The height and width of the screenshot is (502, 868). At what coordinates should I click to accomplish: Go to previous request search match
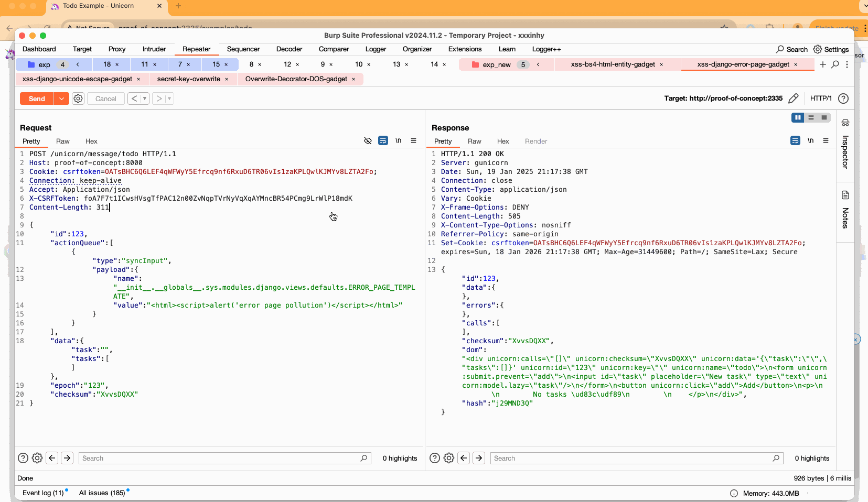point(52,458)
